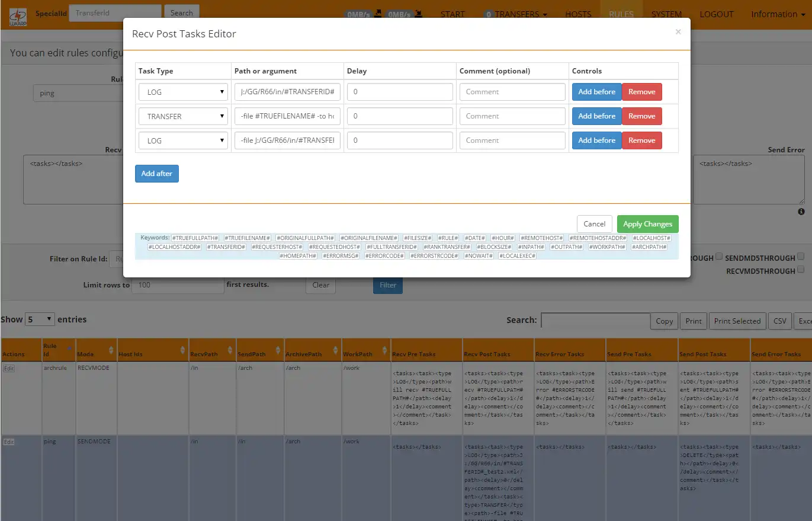Image resolution: width=812 pixels, height=521 pixels.
Task: Click the first row Comment input field
Action: point(512,92)
